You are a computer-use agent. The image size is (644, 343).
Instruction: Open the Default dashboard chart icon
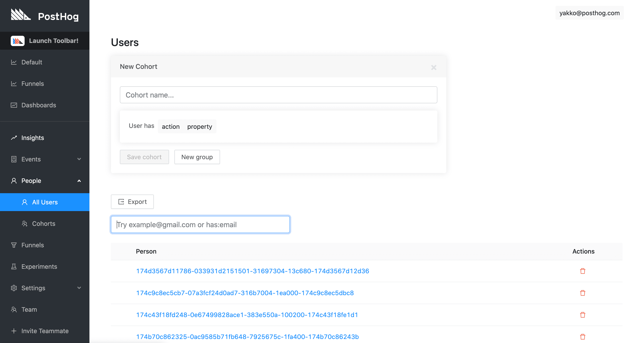[14, 62]
